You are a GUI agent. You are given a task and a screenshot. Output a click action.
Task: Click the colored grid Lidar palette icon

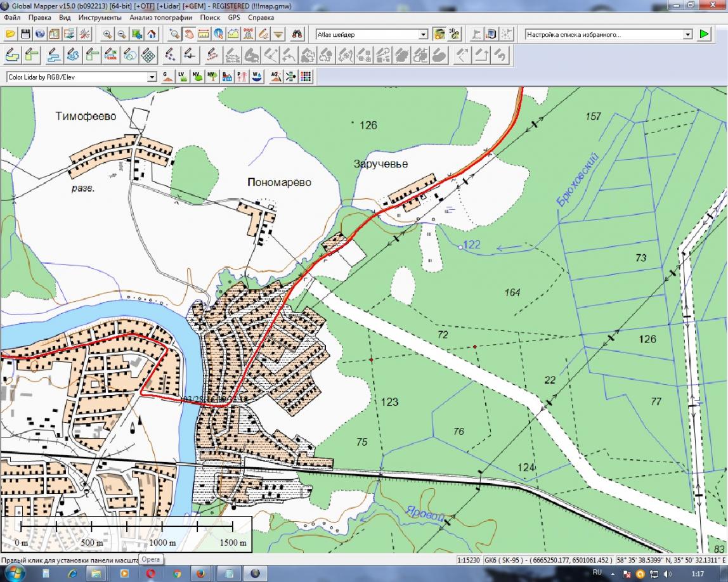click(306, 77)
